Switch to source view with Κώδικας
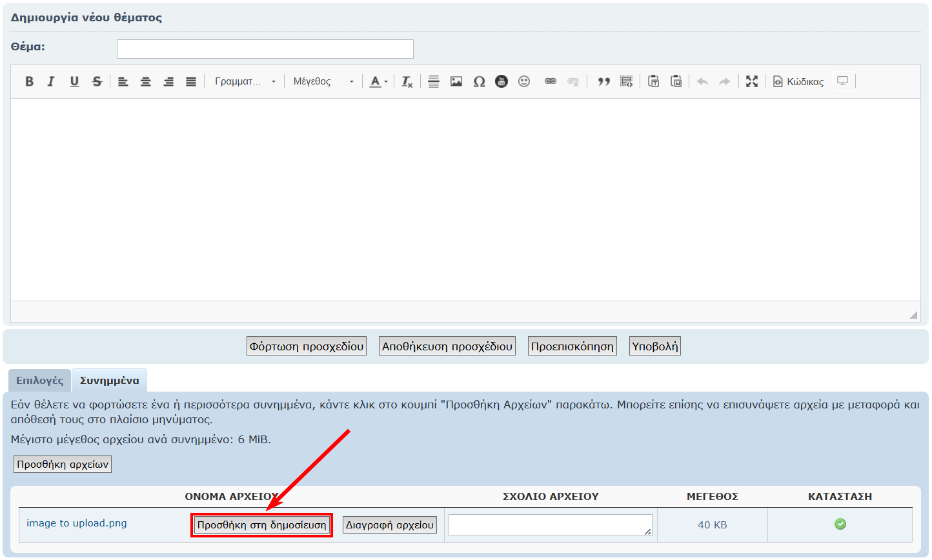The width and height of the screenshot is (932, 560). [x=798, y=81]
